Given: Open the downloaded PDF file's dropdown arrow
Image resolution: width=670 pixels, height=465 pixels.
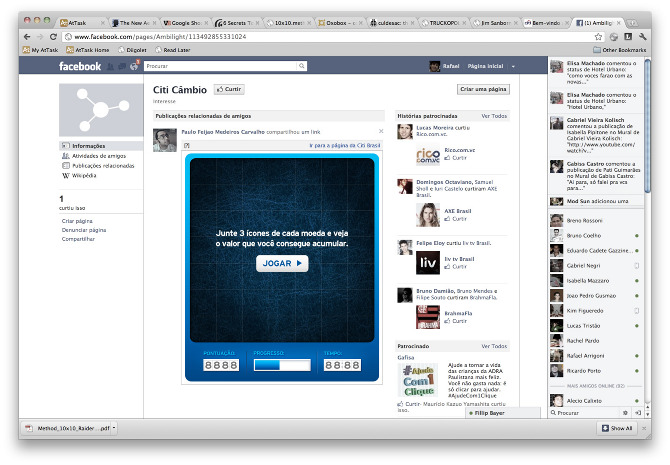Looking at the screenshot, I should click(115, 428).
